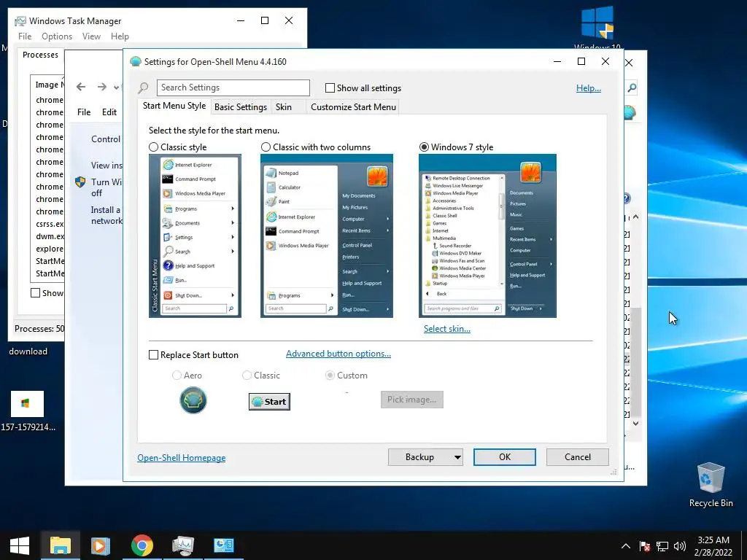This screenshot has height=560, width=747.
Task: Open the Backup button dropdown arrow
Action: tap(457, 457)
